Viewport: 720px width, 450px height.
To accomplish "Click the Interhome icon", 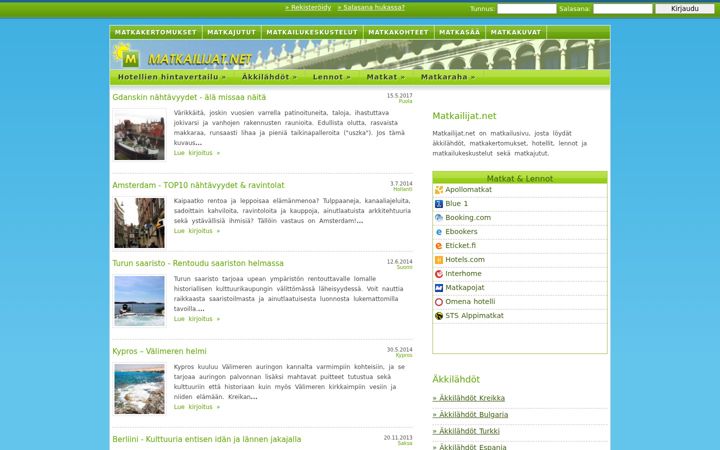I will pos(439,274).
